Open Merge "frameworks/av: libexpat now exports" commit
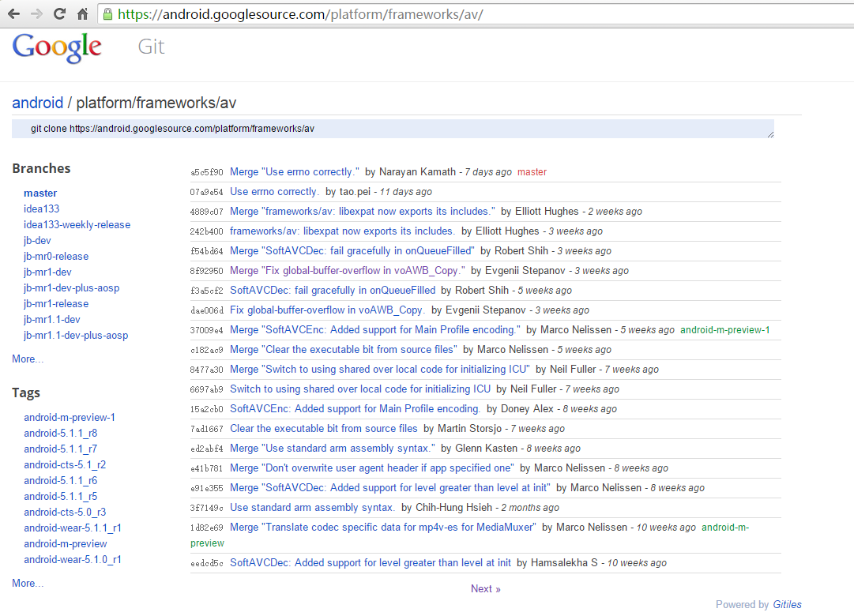 pyautogui.click(x=363, y=211)
